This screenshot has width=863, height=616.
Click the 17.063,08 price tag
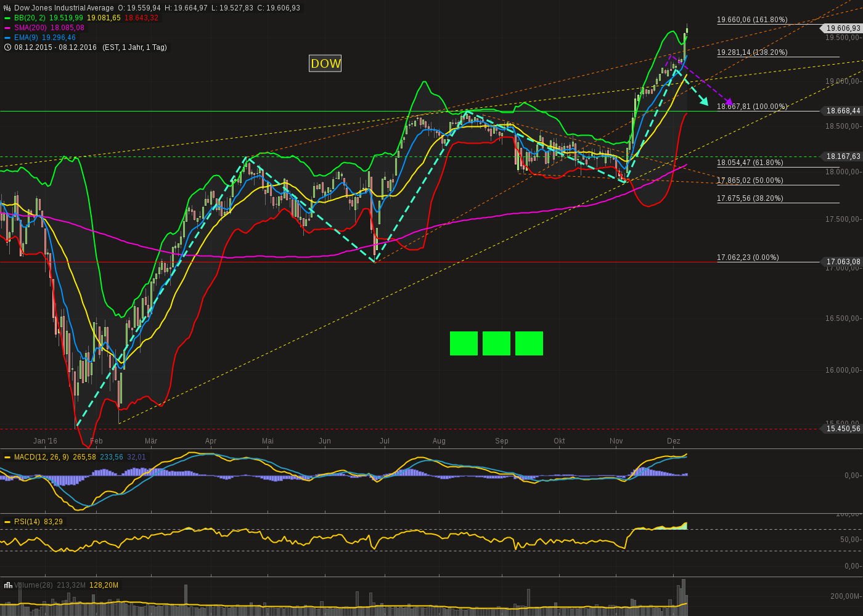[x=842, y=262]
